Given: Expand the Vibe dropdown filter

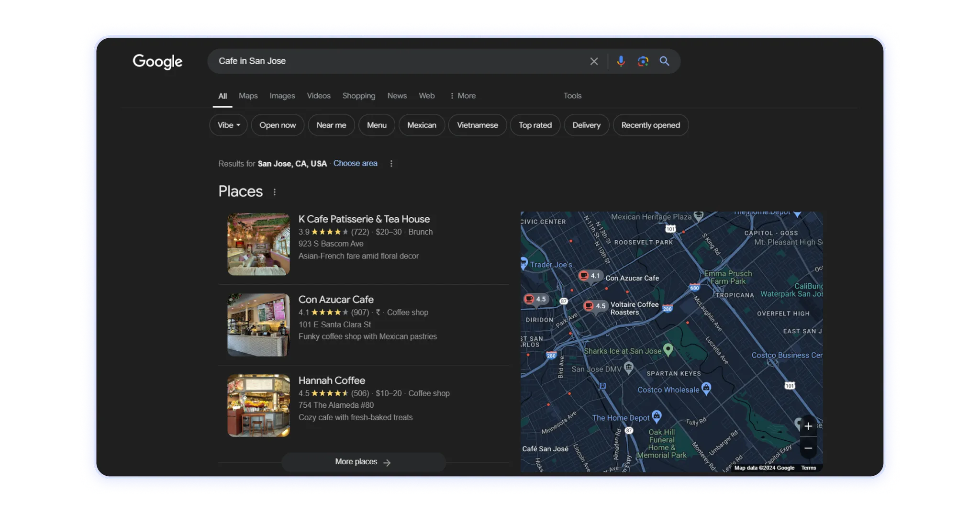Looking at the screenshot, I should [228, 125].
